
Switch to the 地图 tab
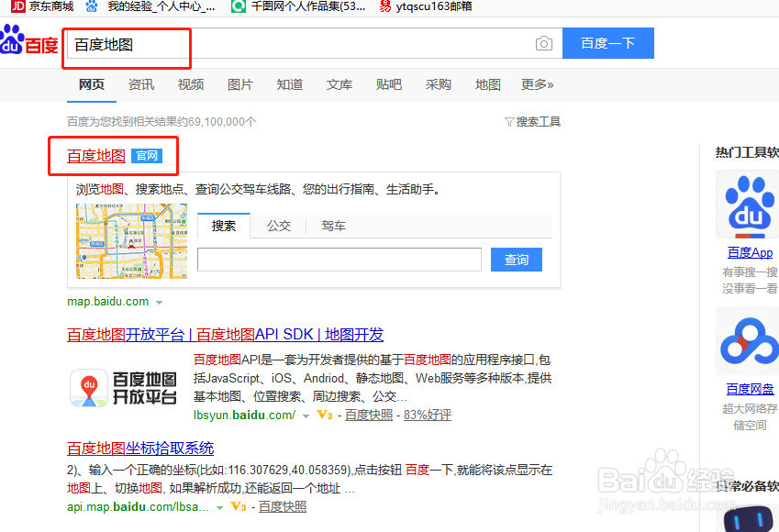pos(488,84)
